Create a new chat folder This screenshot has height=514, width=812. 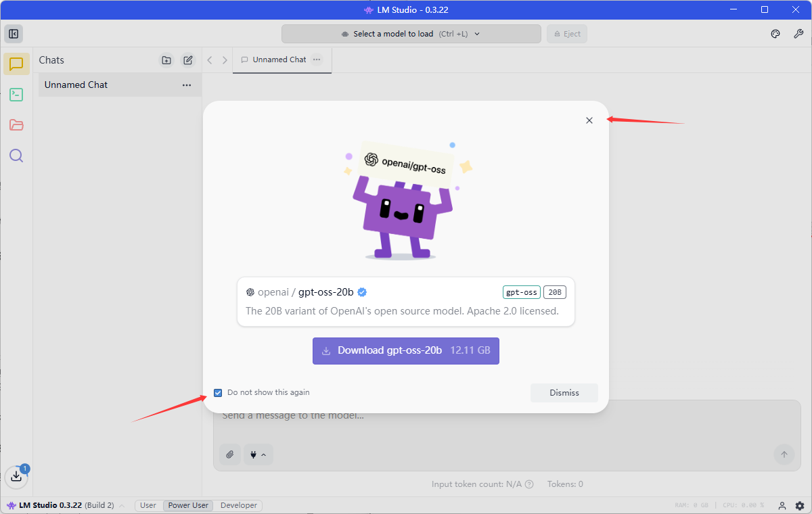[x=166, y=60]
